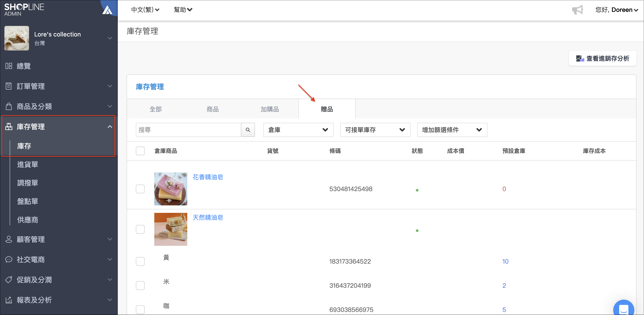644x315 pixels.
Task: Click the 商品及分類 bag icon
Action: click(9, 106)
